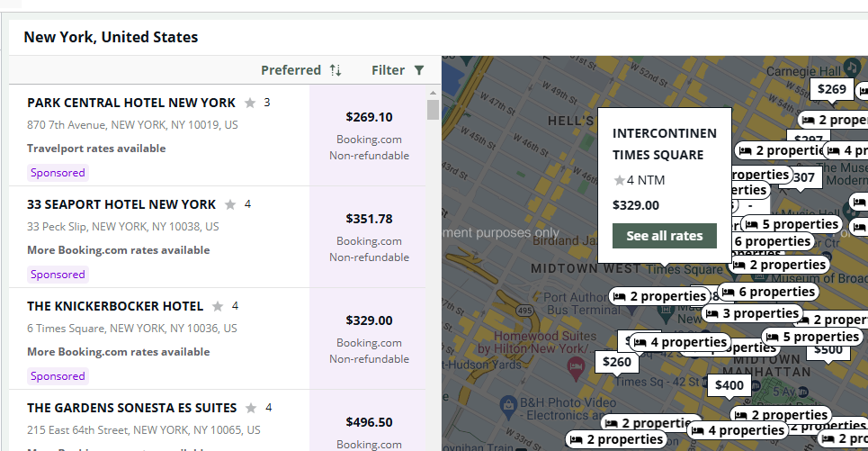Viewport: 868px width, 451px height.
Task: Select the pink Homewood Suites hotel pin on map
Action: pyautogui.click(x=576, y=366)
